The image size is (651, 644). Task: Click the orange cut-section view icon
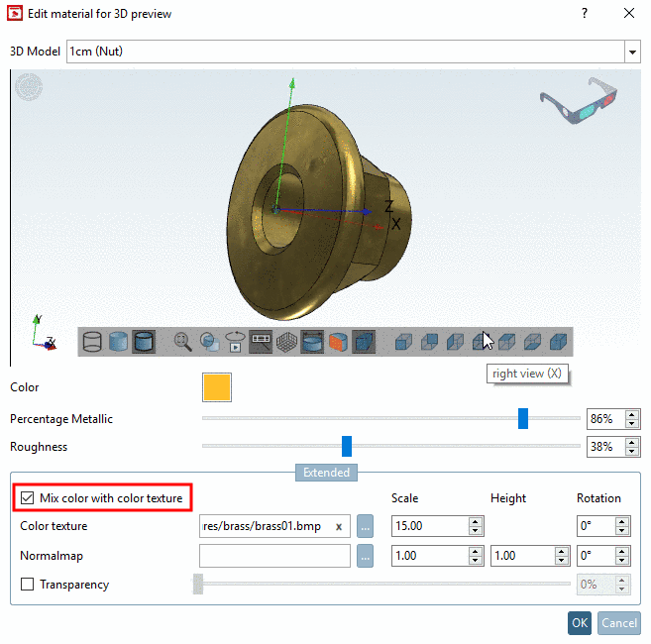tap(338, 342)
